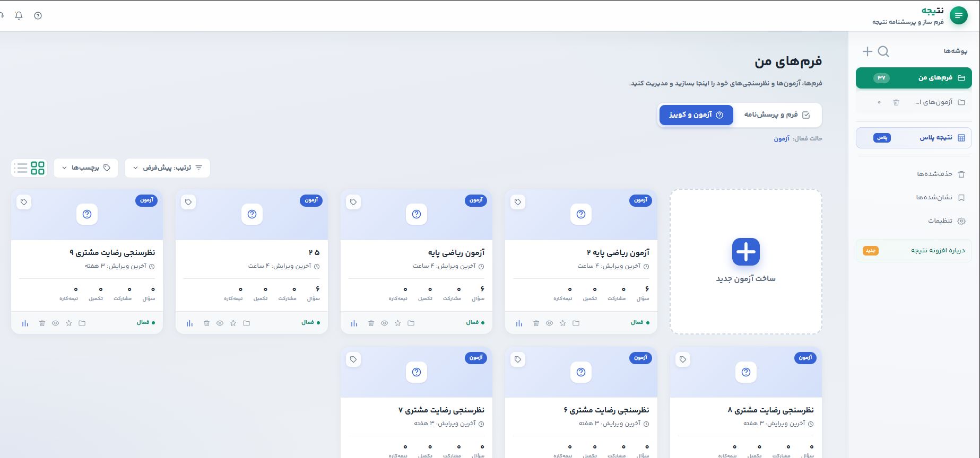Open tag icon on آزمون ریاضی پایه ۲ card
Image resolution: width=980 pixels, height=458 pixels.
tap(518, 202)
